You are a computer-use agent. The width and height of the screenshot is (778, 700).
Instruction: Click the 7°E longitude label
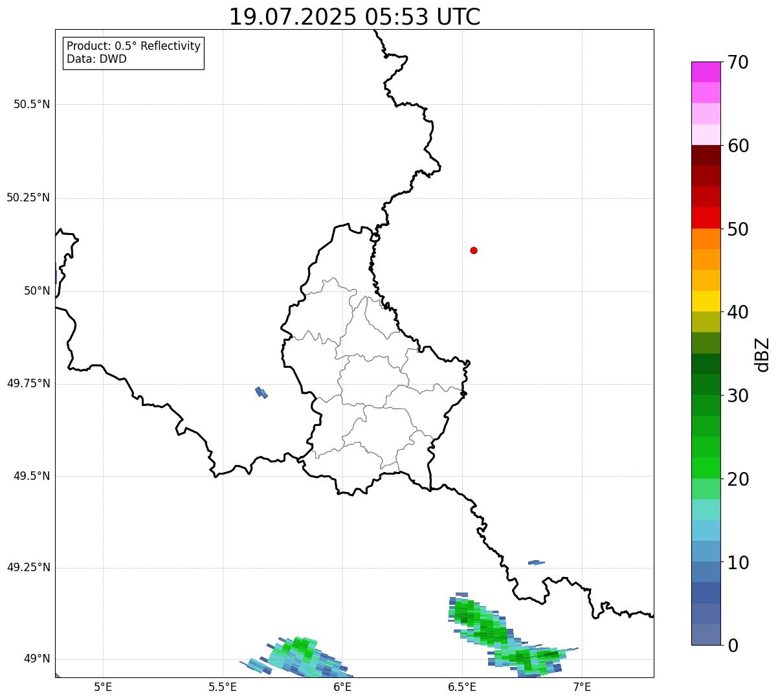click(x=582, y=686)
